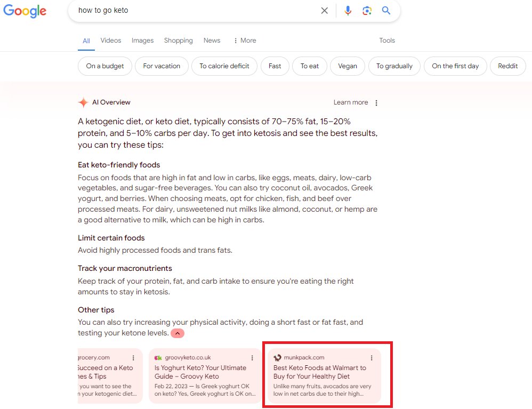Open the News tab
The image size is (532, 409).
coord(212,41)
